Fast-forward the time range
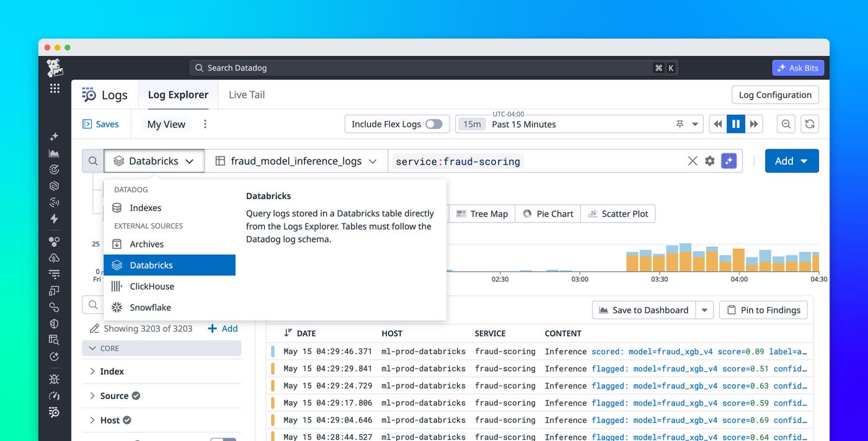Screen dimensions: 868x441 [x=754, y=124]
